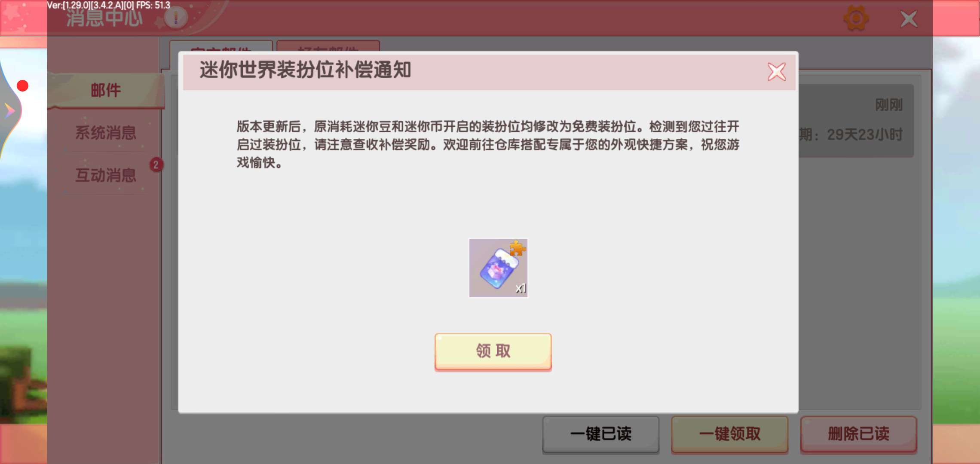
Task: Click the exclamation info icon beside 消息中心
Action: [x=176, y=18]
